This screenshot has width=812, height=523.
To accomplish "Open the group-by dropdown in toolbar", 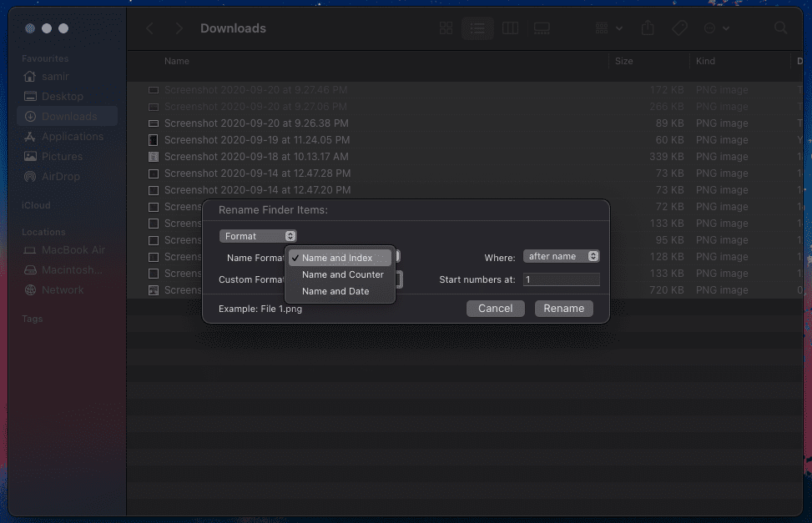I will coord(609,28).
